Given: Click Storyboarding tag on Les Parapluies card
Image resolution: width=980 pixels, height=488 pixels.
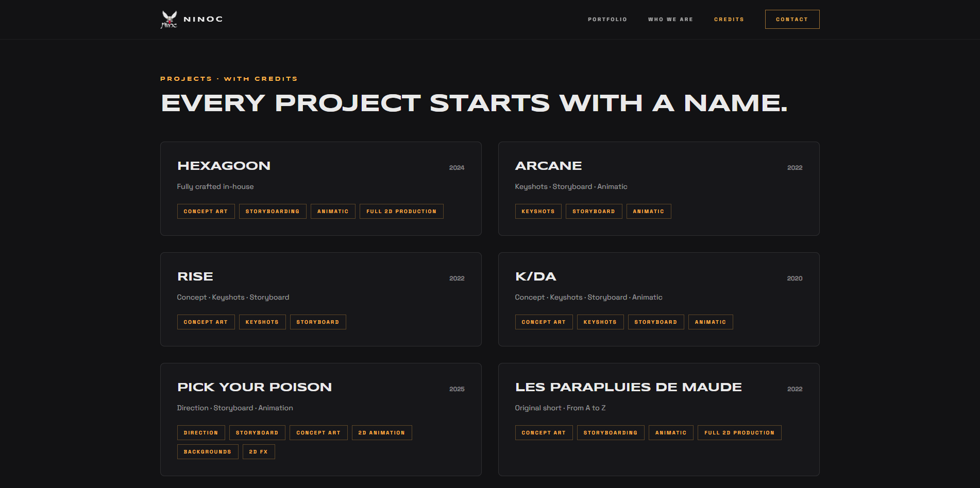Looking at the screenshot, I should coord(611,433).
